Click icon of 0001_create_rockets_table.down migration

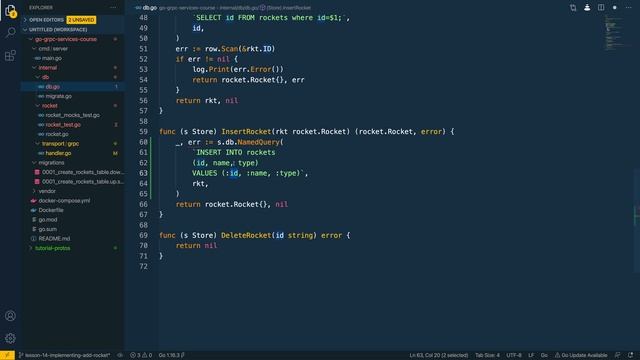point(37,172)
